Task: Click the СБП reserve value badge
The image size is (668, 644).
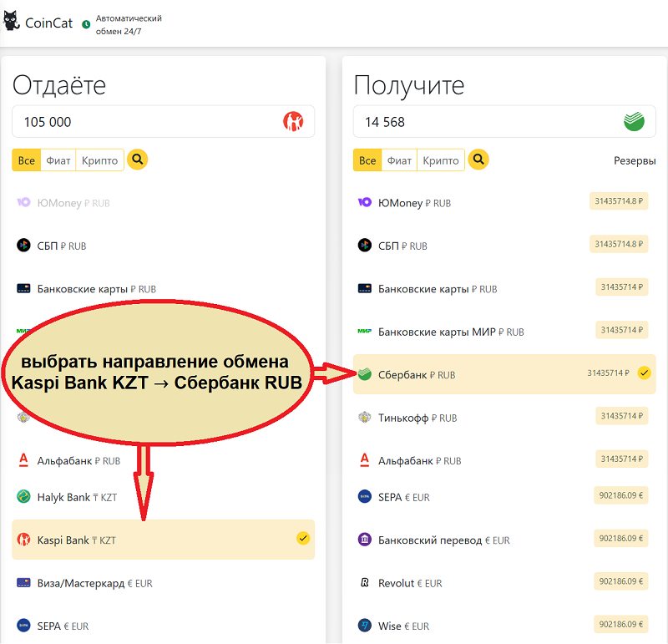Action: (619, 244)
